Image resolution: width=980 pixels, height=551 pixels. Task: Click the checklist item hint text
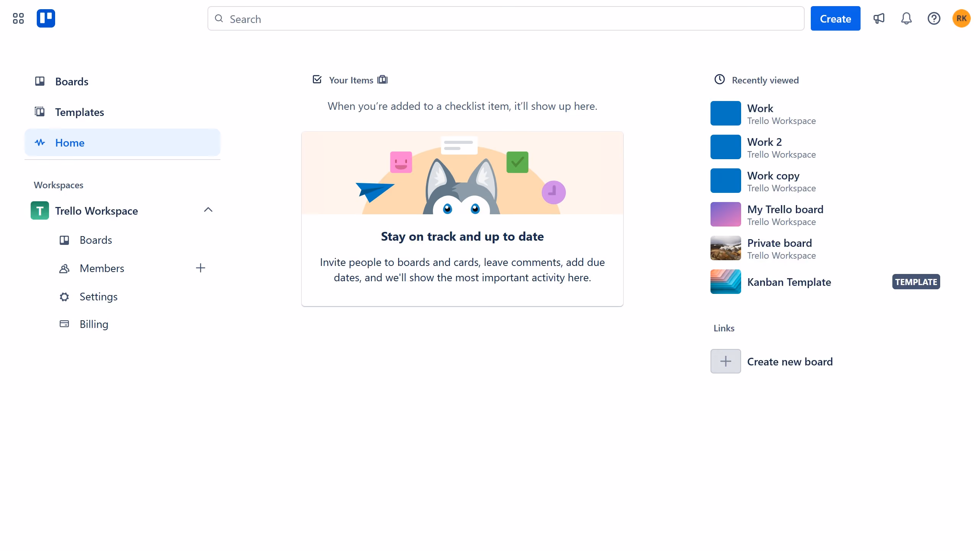click(462, 106)
